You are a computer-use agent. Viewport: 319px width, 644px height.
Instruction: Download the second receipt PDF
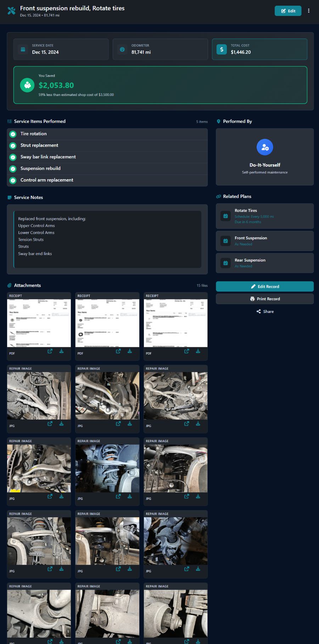click(x=130, y=351)
